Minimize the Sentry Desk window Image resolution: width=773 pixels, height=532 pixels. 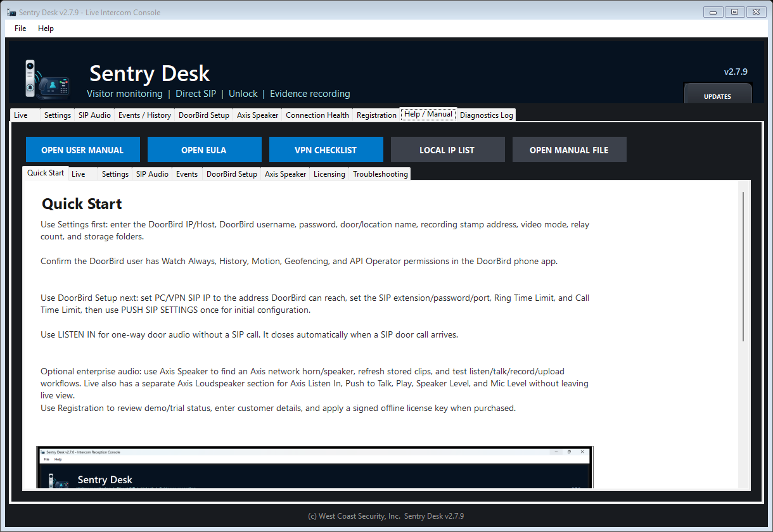(713, 11)
